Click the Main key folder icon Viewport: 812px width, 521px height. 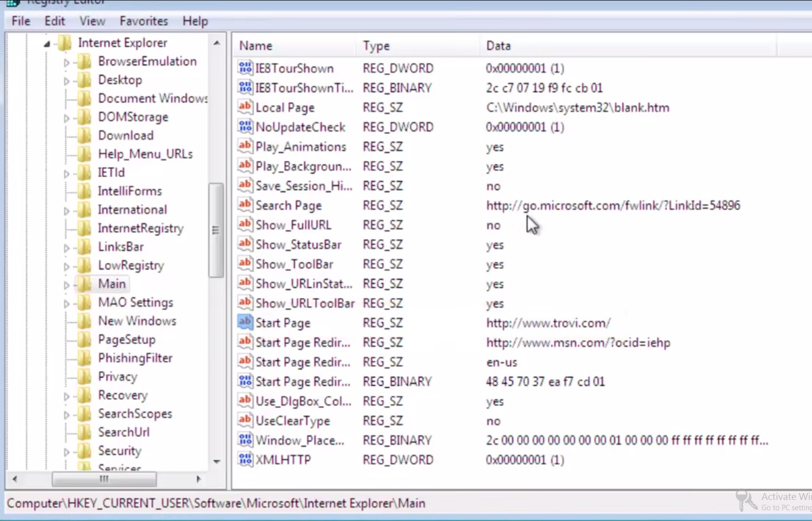click(85, 284)
